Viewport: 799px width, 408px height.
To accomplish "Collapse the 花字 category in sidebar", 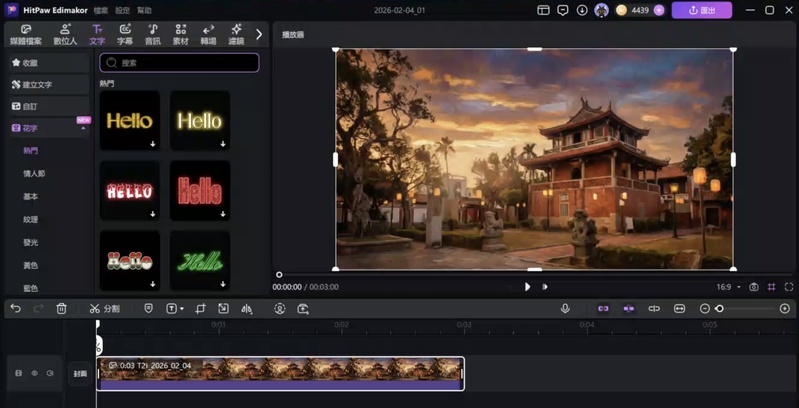I will tap(83, 129).
